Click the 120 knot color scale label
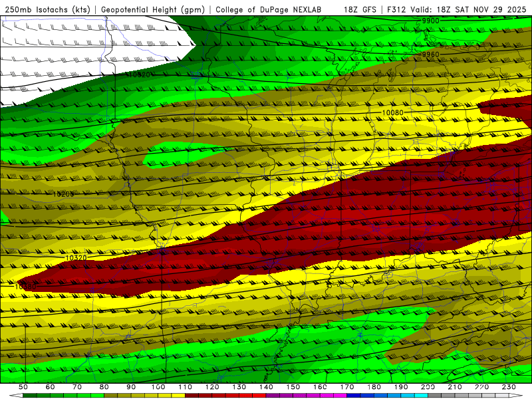532x399 pixels. pyautogui.click(x=212, y=387)
